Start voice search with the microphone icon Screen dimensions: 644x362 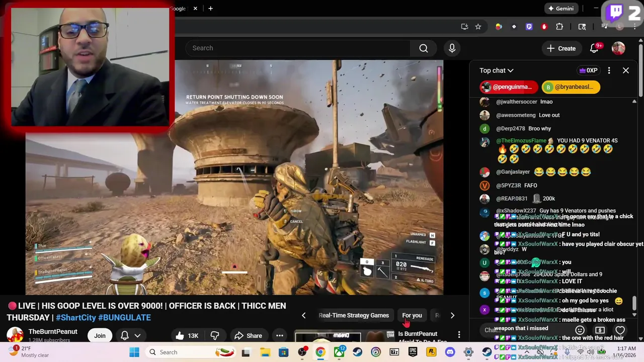tap(452, 48)
